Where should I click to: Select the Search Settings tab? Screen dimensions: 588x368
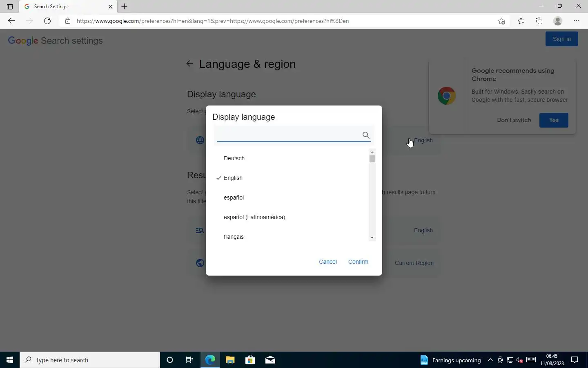67,7
